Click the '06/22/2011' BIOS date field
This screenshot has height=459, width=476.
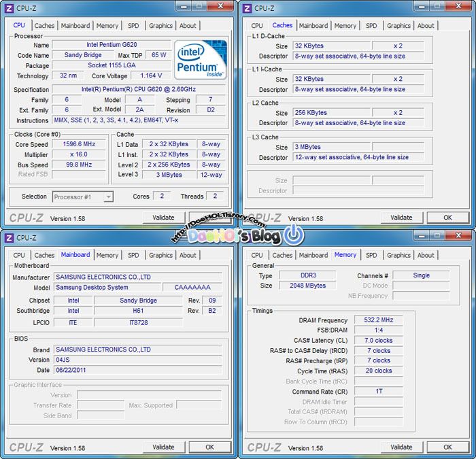pyautogui.click(x=138, y=370)
